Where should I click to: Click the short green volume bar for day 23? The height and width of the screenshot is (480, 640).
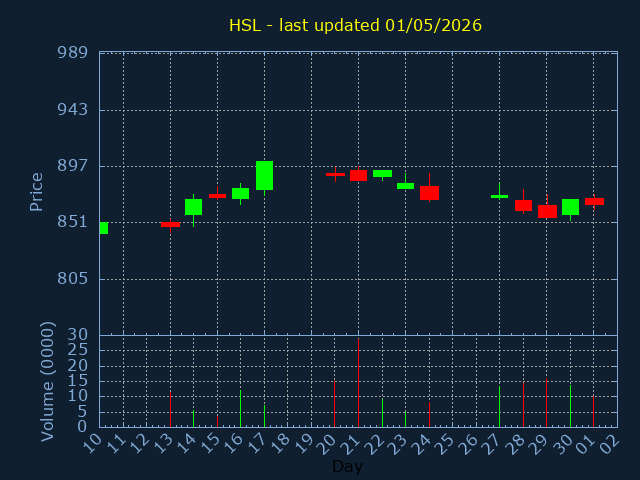pyautogui.click(x=405, y=419)
